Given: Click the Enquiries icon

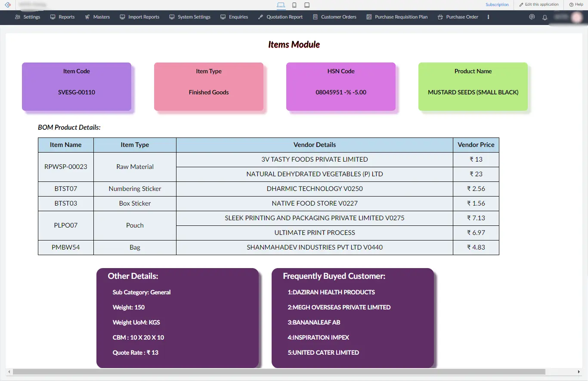Looking at the screenshot, I should (222, 17).
